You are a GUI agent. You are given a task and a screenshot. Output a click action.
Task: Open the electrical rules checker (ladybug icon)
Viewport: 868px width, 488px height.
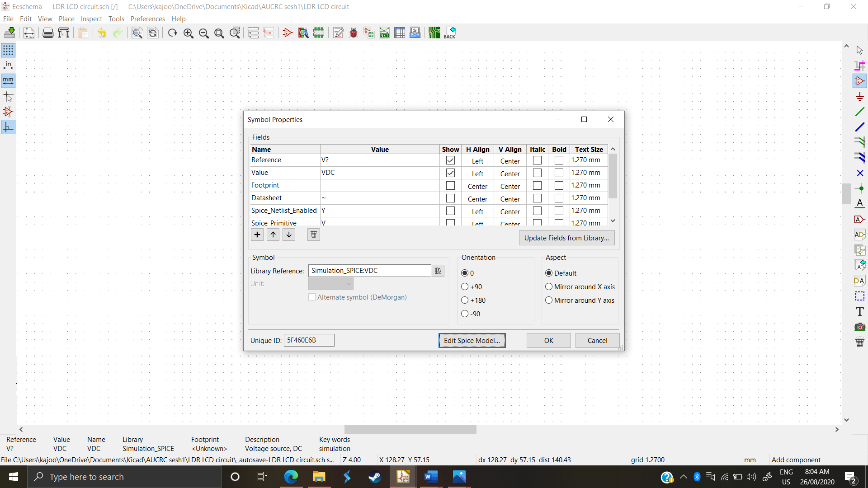(x=354, y=33)
